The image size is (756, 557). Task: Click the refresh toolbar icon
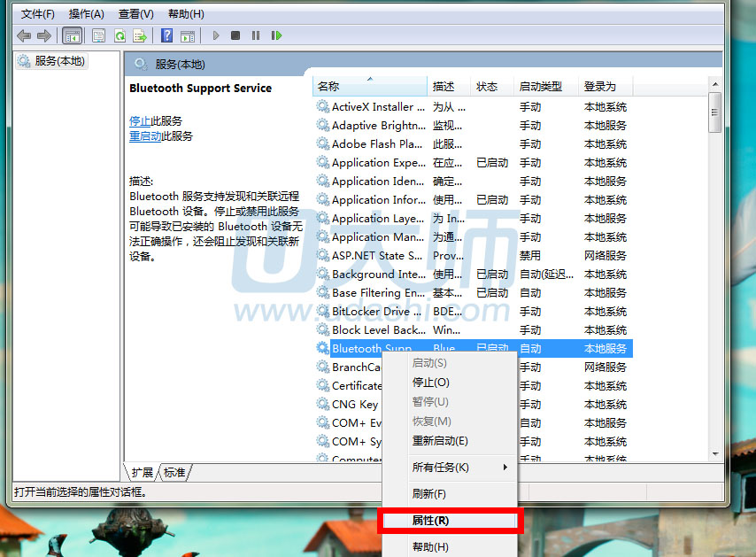(x=119, y=35)
